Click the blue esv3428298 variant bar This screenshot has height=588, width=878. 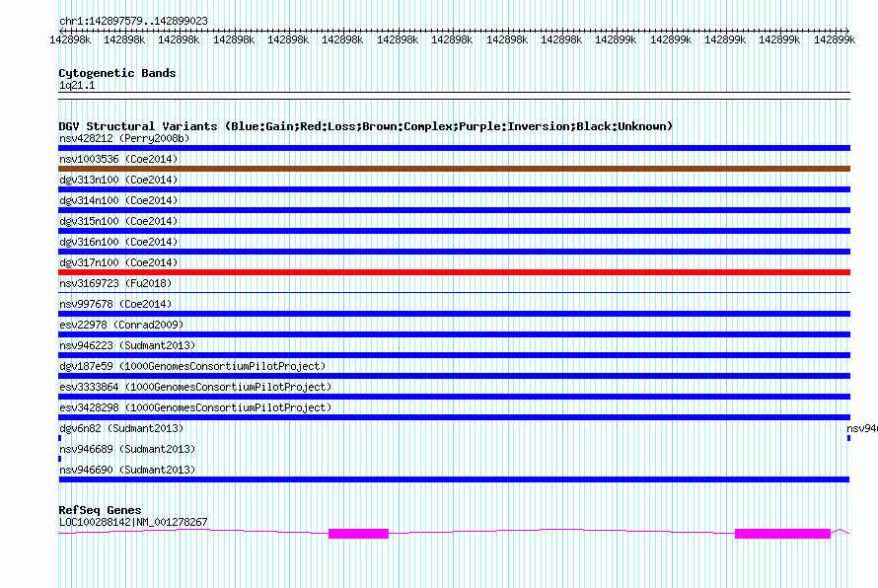pyautogui.click(x=454, y=417)
